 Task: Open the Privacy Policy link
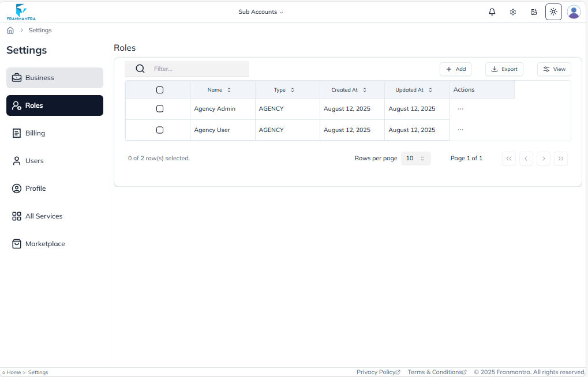(378, 372)
